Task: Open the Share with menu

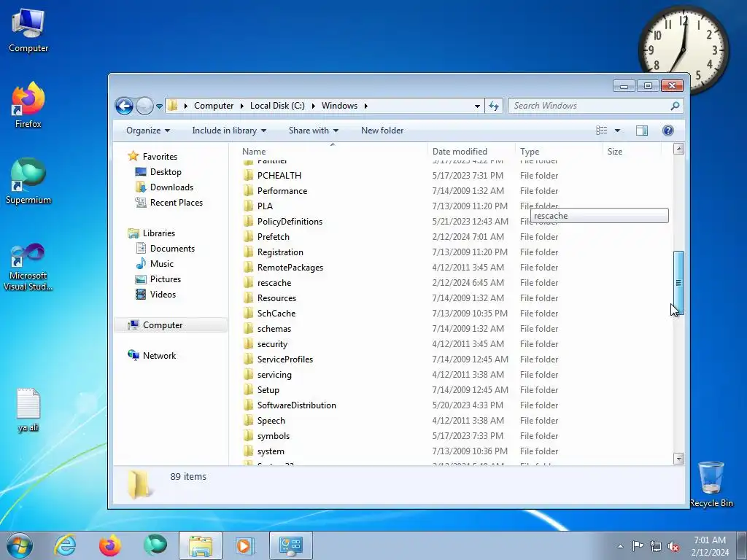Action: click(314, 131)
